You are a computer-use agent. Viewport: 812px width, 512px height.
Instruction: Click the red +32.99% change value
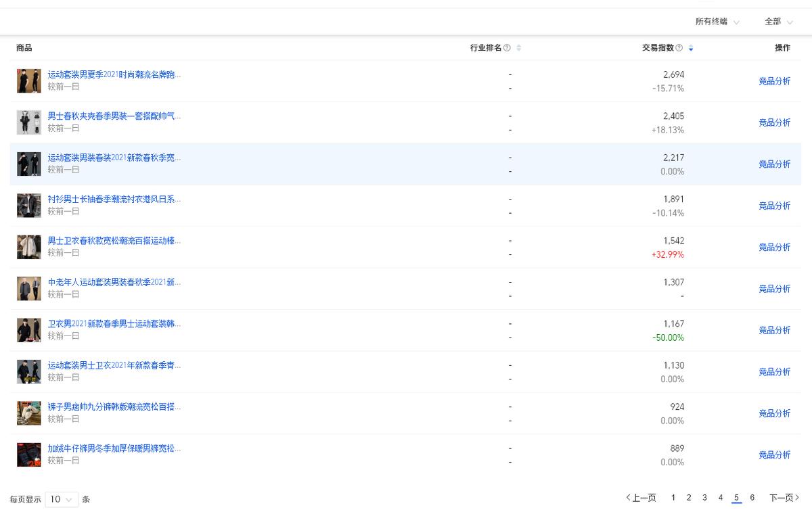point(668,255)
